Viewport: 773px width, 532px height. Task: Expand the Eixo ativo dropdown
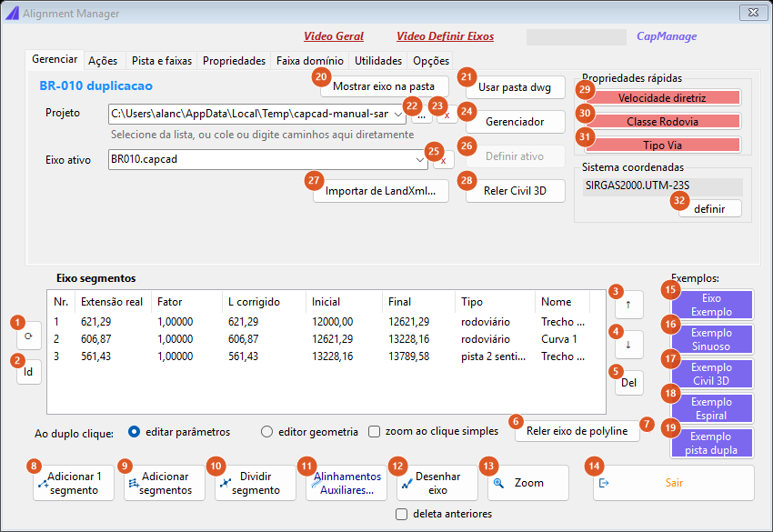pos(419,160)
